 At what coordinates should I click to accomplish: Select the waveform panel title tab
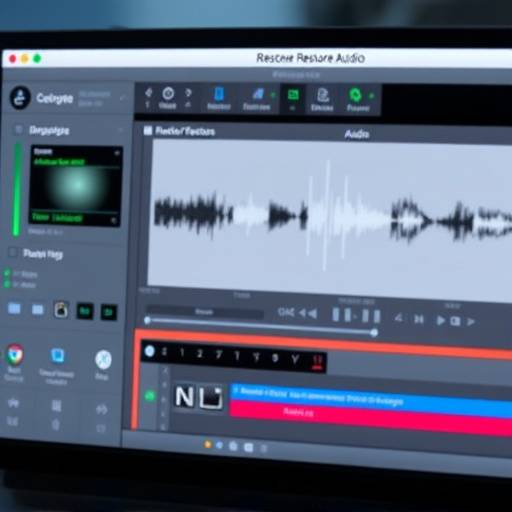[185, 132]
